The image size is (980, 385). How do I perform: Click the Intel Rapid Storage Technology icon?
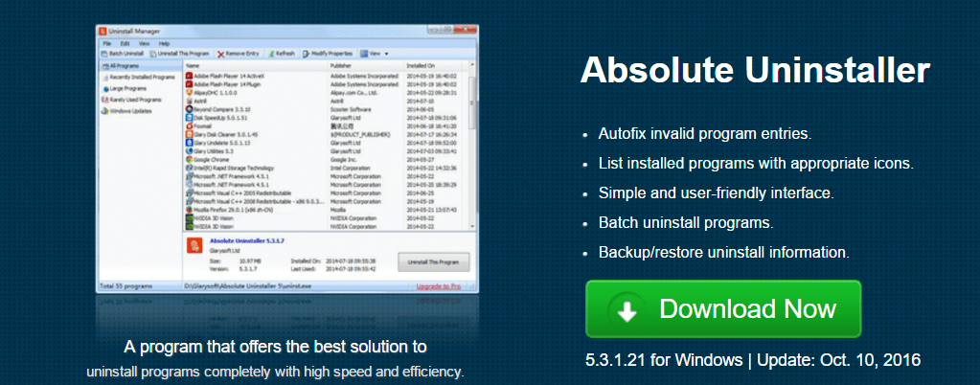(189, 168)
